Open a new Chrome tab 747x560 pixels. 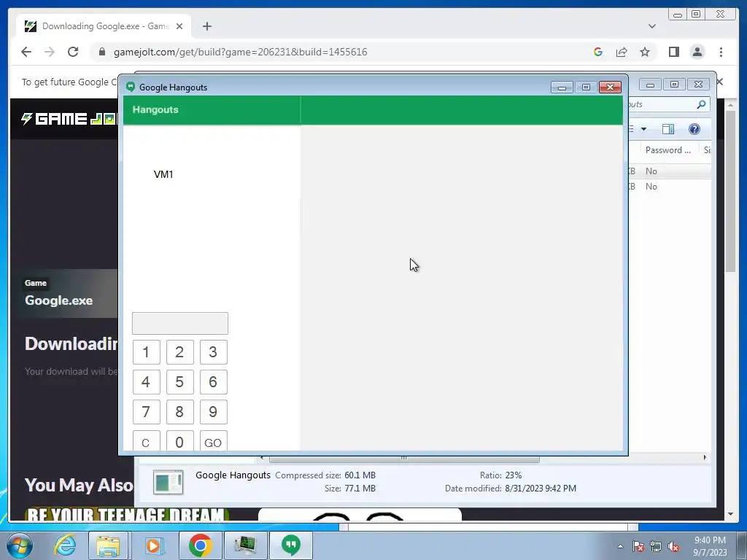pyautogui.click(x=206, y=26)
